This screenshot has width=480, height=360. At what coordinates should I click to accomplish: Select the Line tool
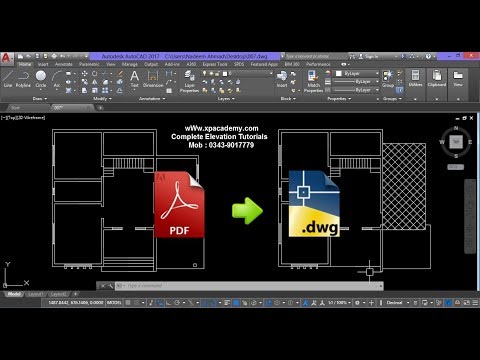pos(8,79)
